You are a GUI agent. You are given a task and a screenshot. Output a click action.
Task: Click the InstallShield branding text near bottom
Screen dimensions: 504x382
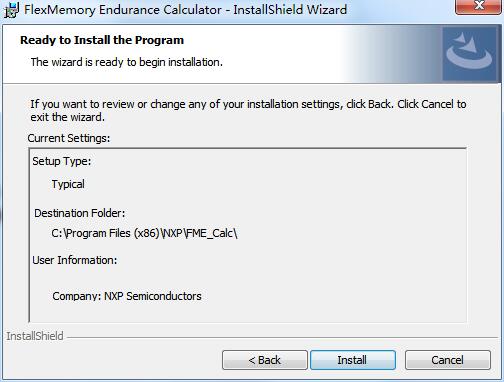click(35, 336)
